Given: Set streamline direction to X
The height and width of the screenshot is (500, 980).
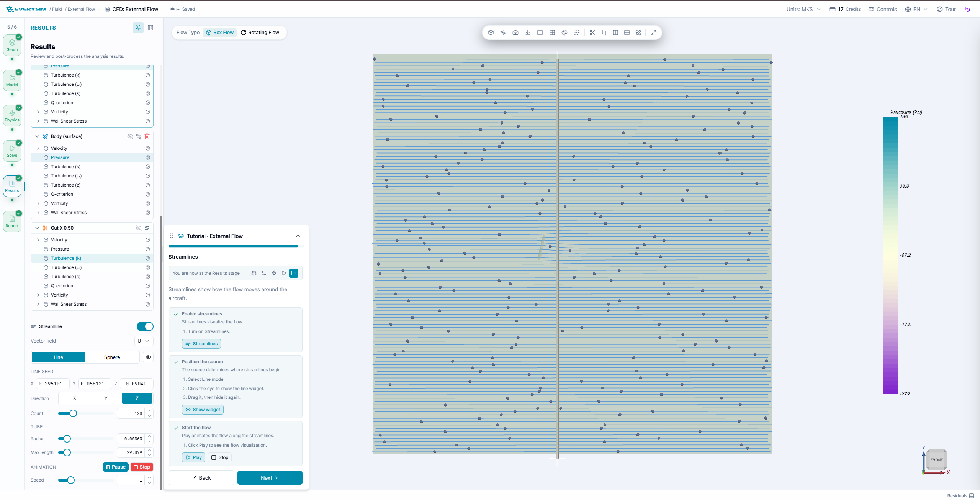Looking at the screenshot, I should click(74, 398).
